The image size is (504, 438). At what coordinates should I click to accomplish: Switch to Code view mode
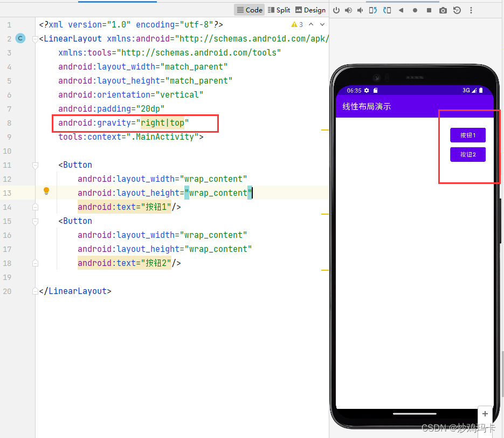(x=250, y=10)
